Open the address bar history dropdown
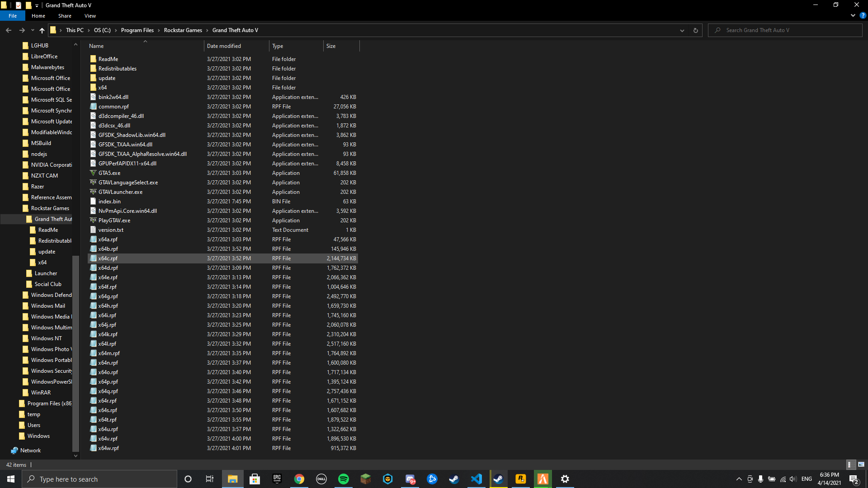Screen dimensions: 868x488 pos(682,30)
